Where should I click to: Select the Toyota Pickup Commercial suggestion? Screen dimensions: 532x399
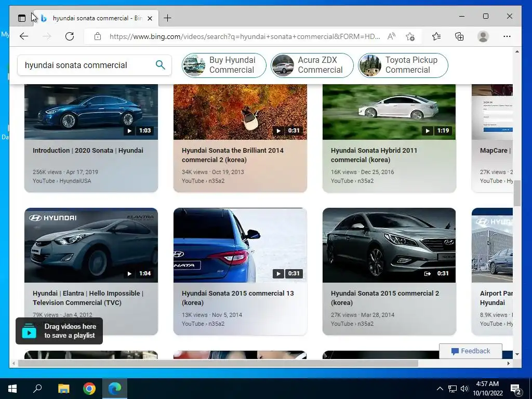pyautogui.click(x=403, y=65)
